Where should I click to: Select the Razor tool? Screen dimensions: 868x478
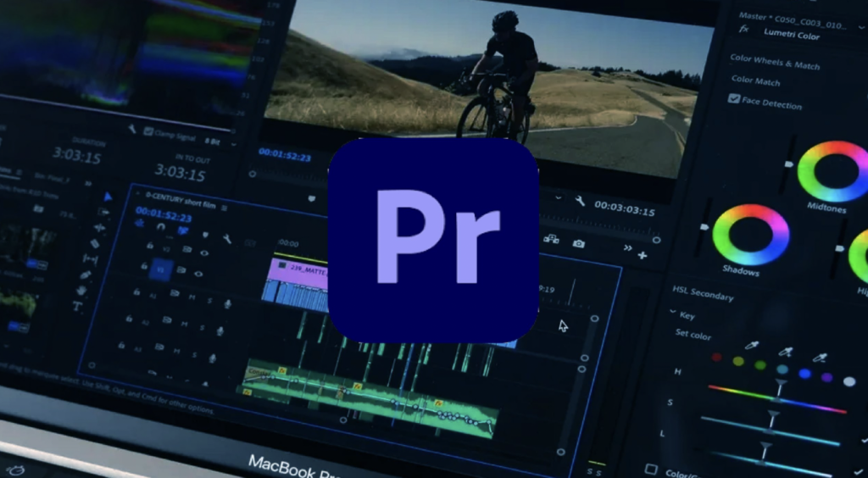[95, 243]
